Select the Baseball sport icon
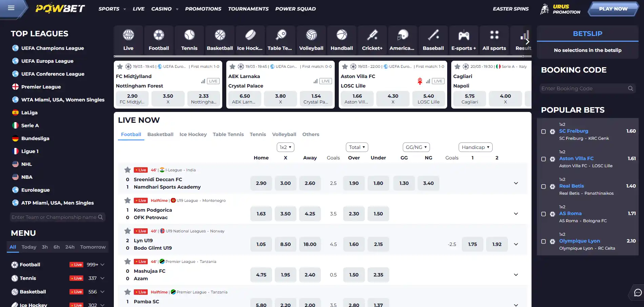 tap(433, 40)
